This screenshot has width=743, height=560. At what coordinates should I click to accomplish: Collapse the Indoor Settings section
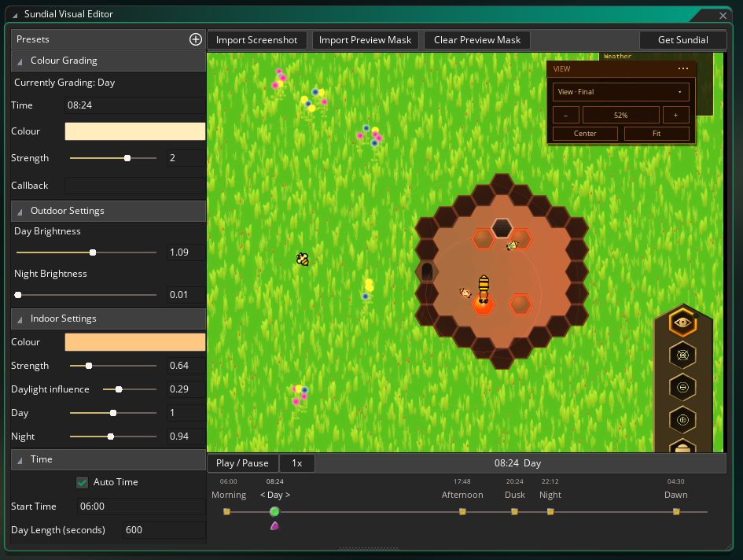20,319
